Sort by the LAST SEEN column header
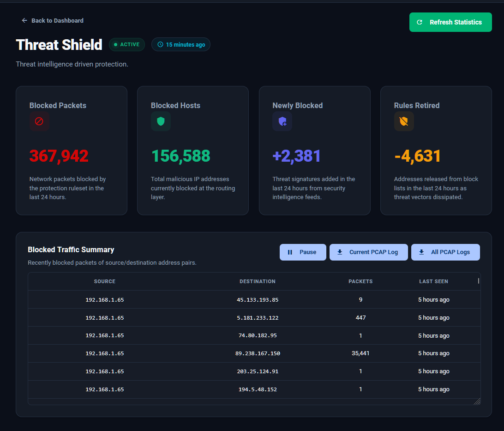The width and height of the screenshot is (504, 431). [433, 281]
